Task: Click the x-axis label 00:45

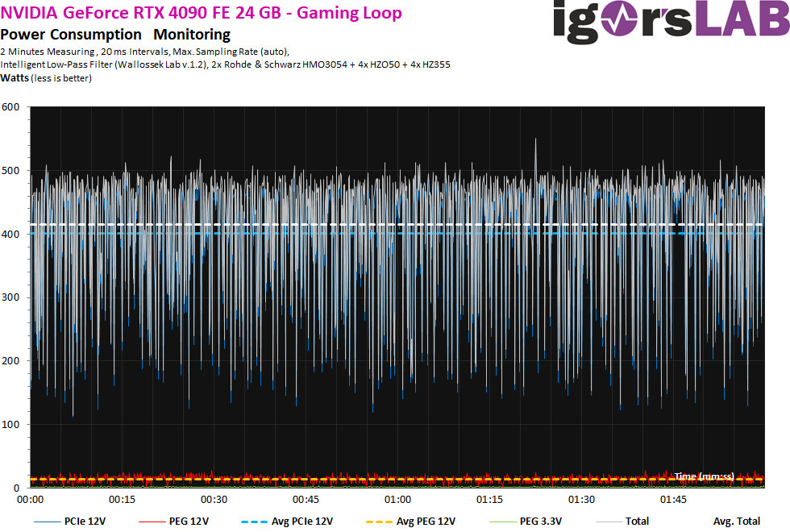Action: pos(306,499)
